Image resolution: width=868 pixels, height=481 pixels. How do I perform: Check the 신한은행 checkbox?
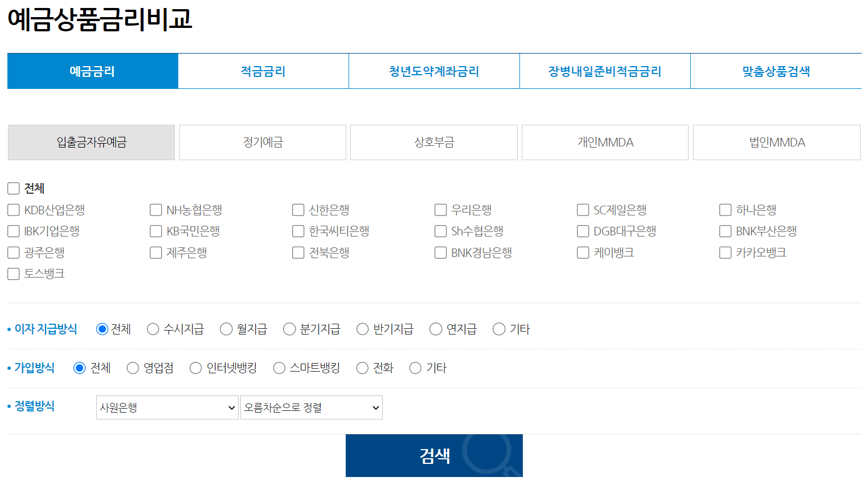click(298, 210)
